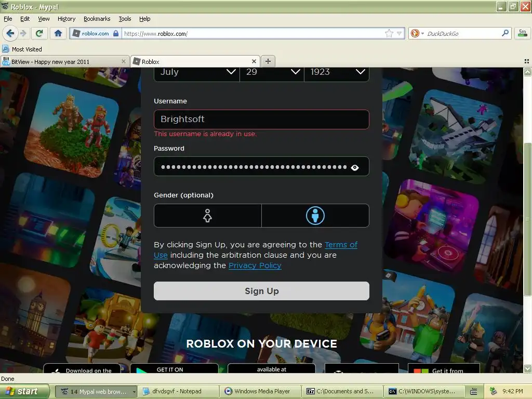532x399 pixels.
Task: Bookmark this page with the star icon
Action: coord(389,33)
